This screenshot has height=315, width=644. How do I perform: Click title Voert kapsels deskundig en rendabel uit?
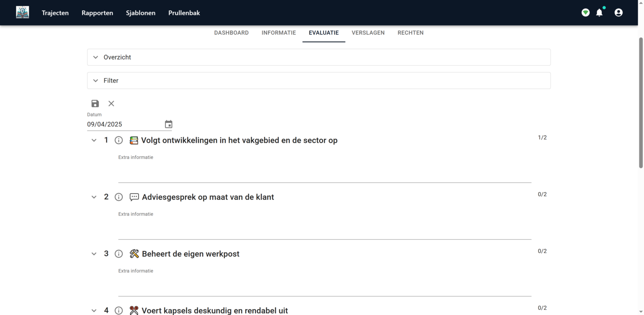(215, 311)
